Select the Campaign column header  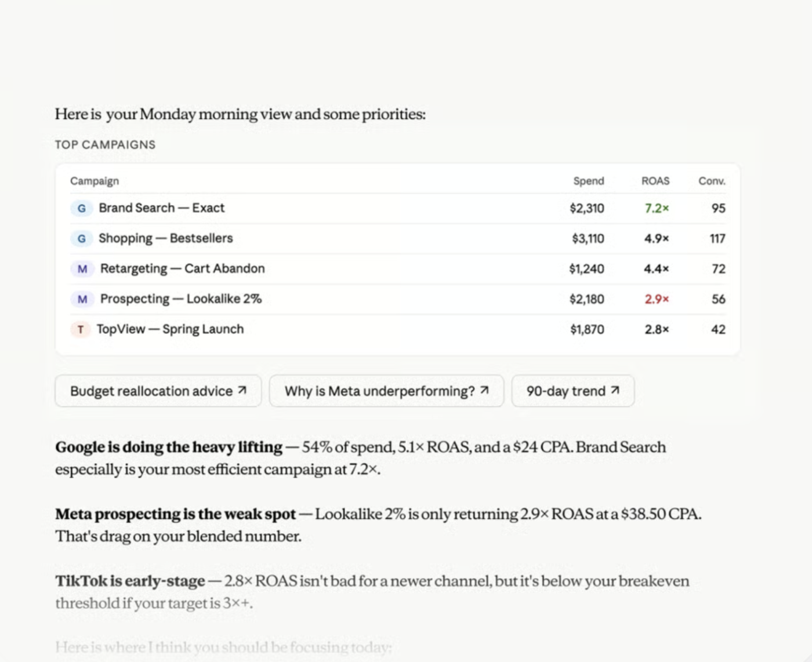(x=95, y=181)
